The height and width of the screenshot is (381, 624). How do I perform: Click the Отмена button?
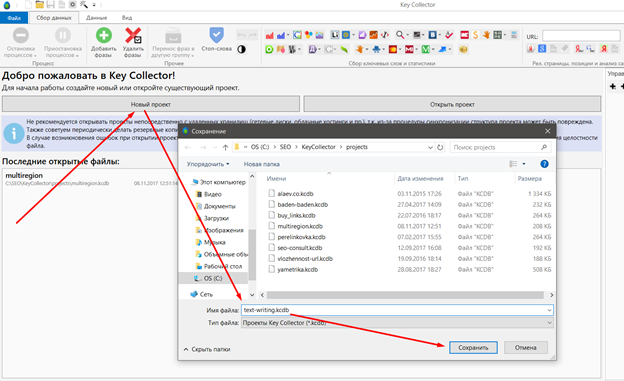(526, 348)
